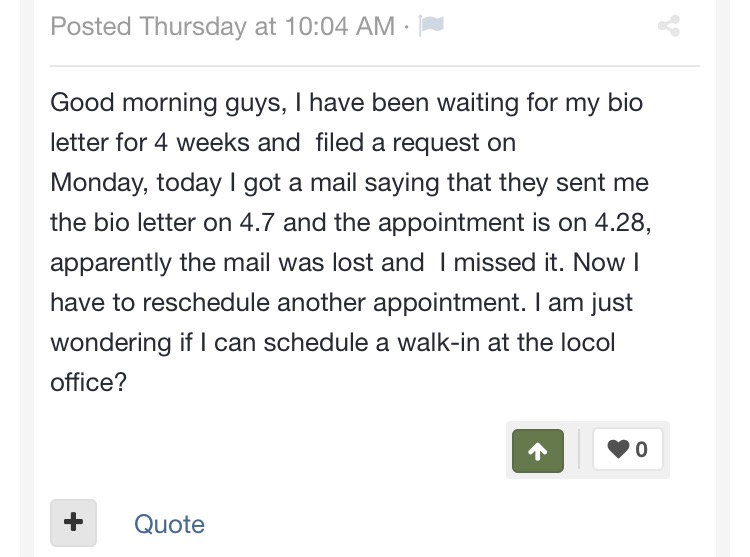Click 'Good morning guys' opening text
This screenshot has height=557, width=750.
(167, 103)
